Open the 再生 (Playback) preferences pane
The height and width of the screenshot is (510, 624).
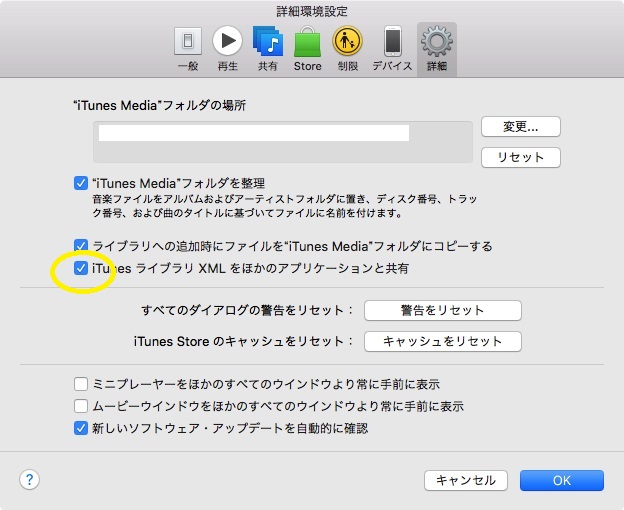pos(227,49)
